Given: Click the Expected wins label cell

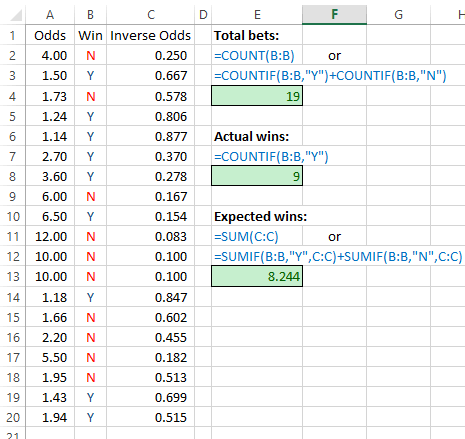Looking at the screenshot, I should coord(257,216).
